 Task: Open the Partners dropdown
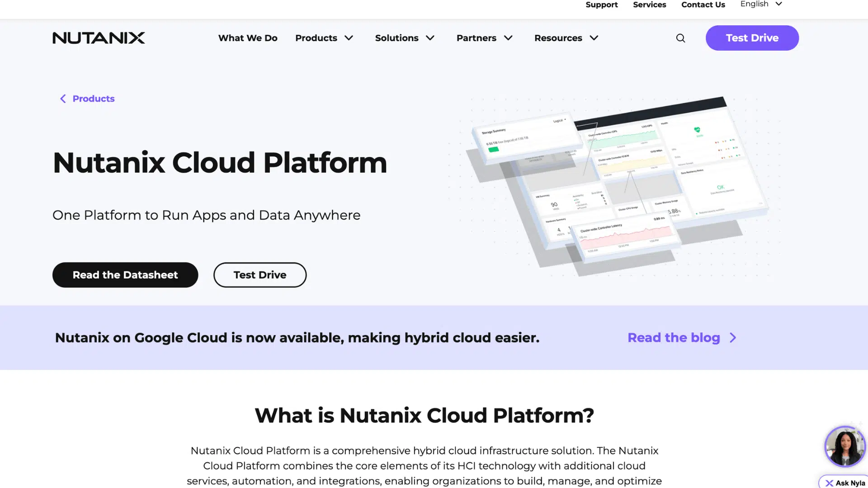(484, 38)
